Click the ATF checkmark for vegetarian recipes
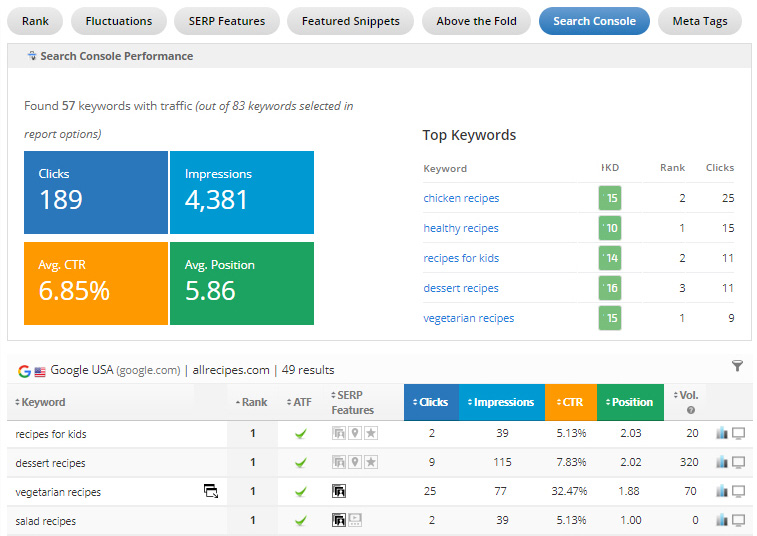The width and height of the screenshot is (757, 536). (x=300, y=492)
